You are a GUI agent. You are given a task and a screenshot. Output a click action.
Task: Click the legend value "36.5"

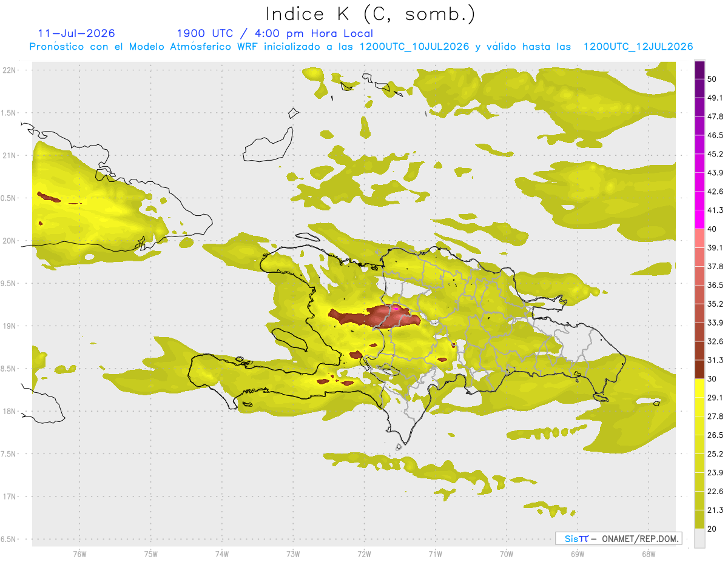pyautogui.click(x=716, y=285)
